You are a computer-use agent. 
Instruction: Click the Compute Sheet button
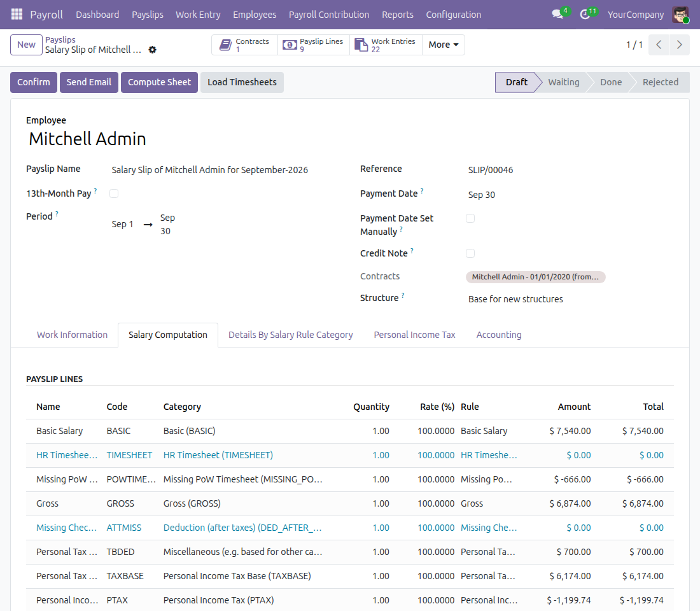click(159, 82)
